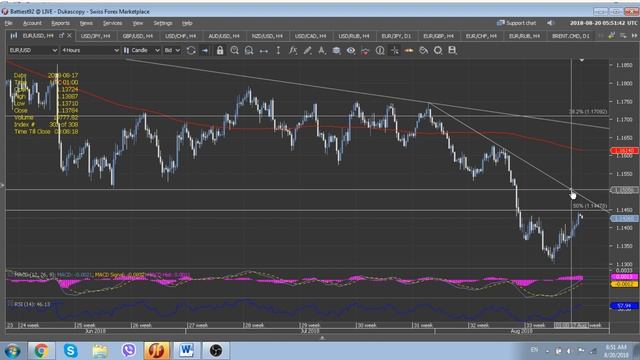The image size is (640, 360).
Task: Click the refresh chart icon
Action: pos(191,50)
